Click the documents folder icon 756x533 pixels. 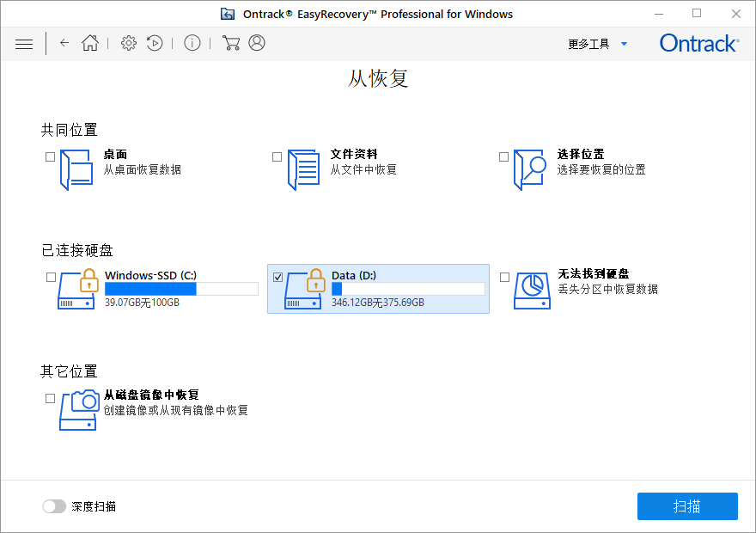click(x=303, y=170)
